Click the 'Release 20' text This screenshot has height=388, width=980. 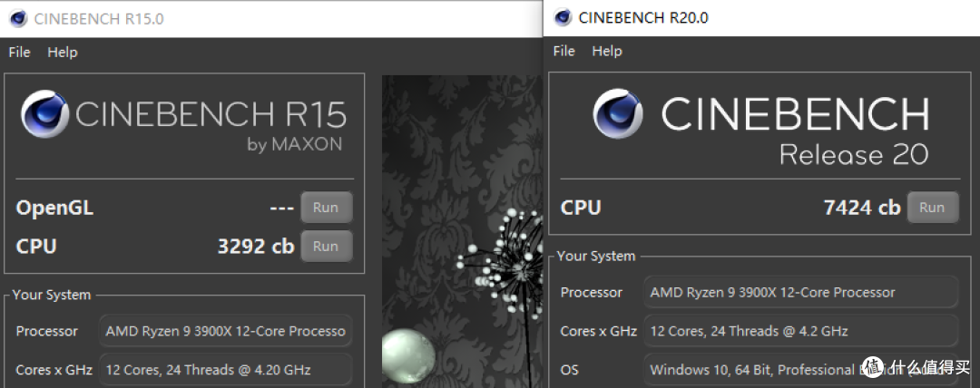pyautogui.click(x=854, y=155)
